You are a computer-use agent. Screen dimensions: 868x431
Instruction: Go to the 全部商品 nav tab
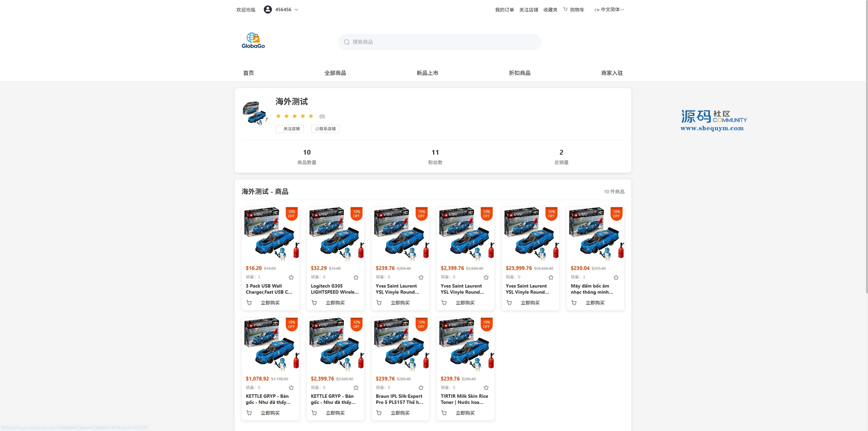(335, 73)
